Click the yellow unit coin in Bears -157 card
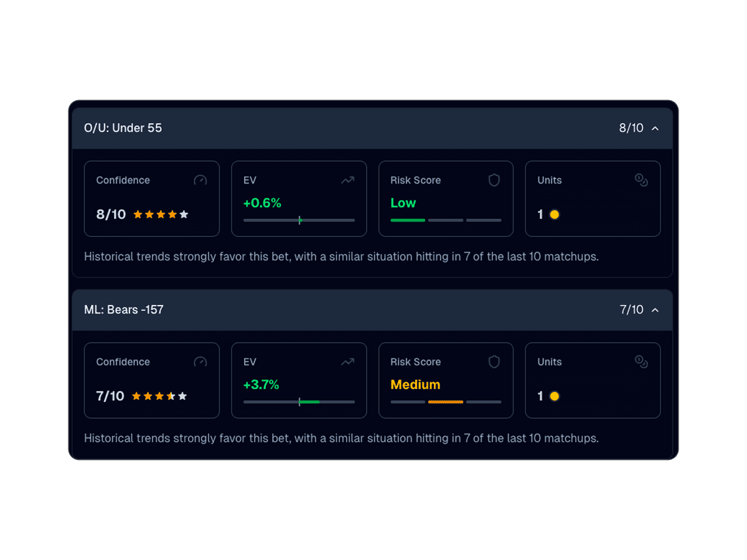The width and height of the screenshot is (747, 560). pyautogui.click(x=554, y=396)
